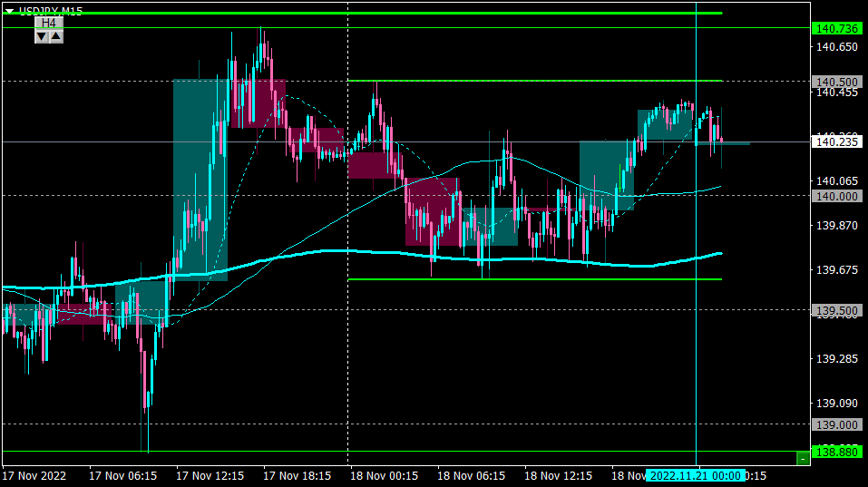Viewport: 868px width, 487px height.
Task: Click the cyan 2022.11.21 00:00 date marker
Action: [696, 476]
